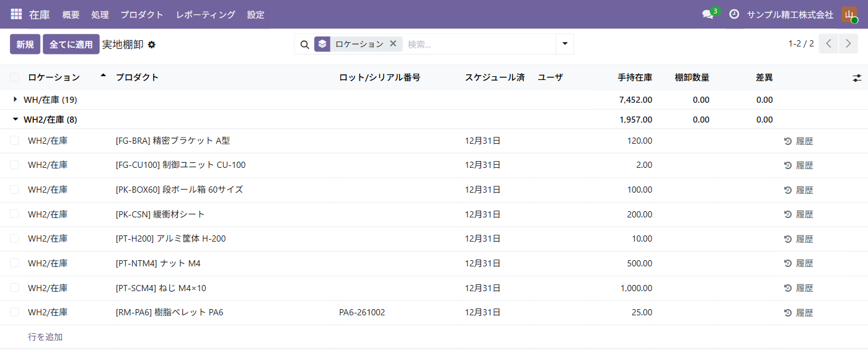This screenshot has height=350, width=868.
Task: Click the 7,452.00 group total
Action: pos(635,100)
